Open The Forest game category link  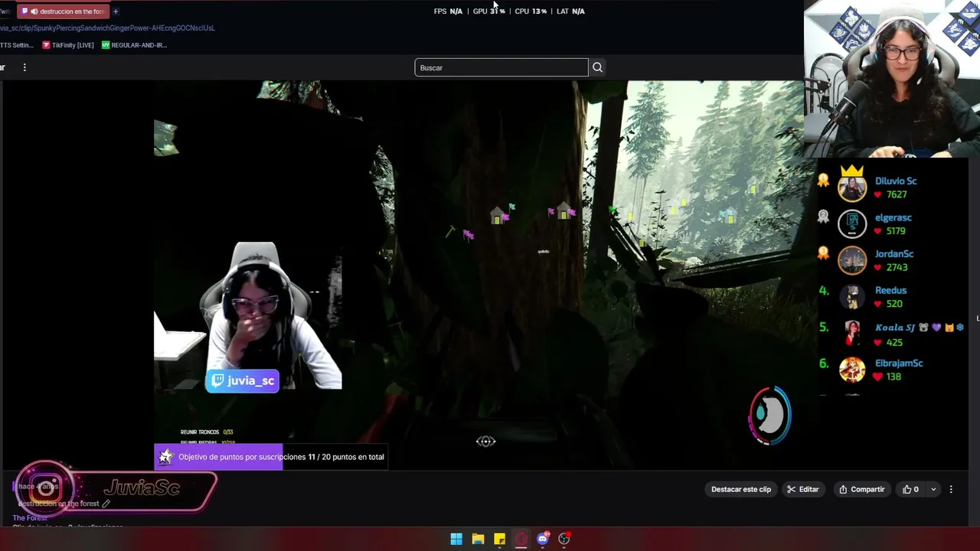(x=30, y=518)
